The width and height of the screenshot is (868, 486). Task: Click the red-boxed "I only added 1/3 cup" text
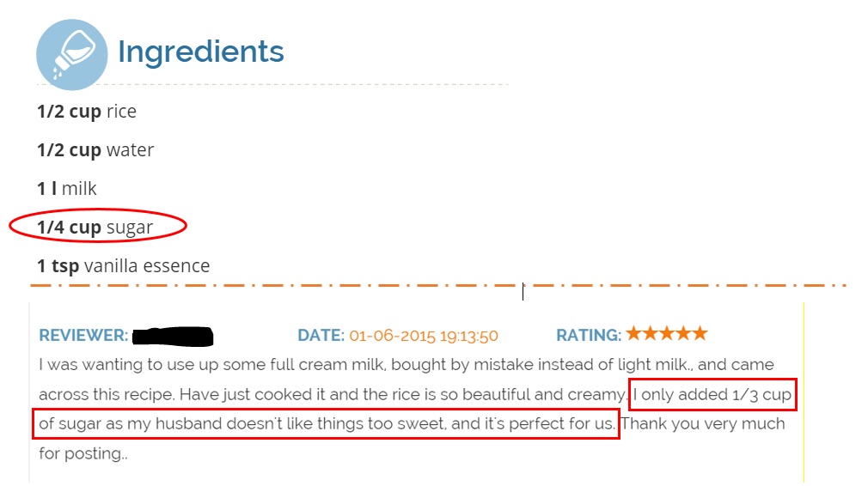712,395
